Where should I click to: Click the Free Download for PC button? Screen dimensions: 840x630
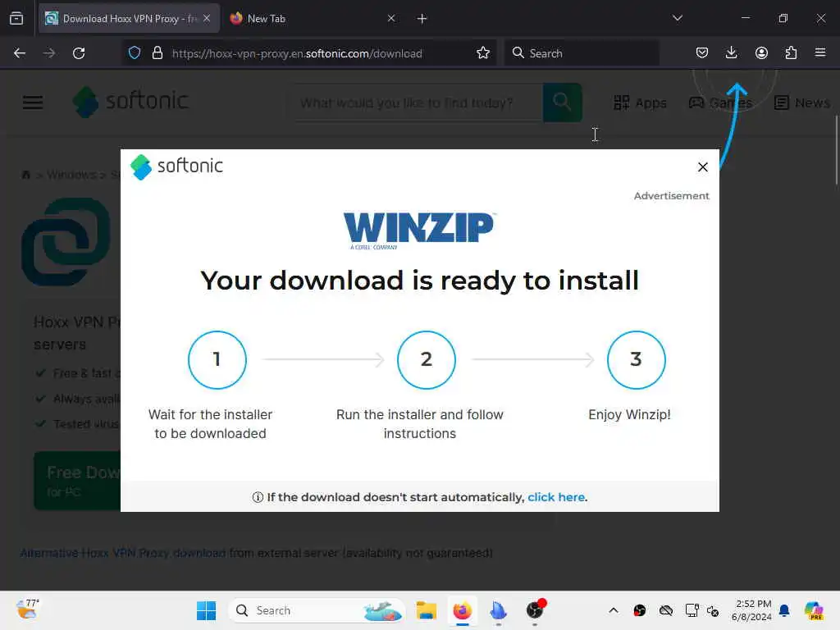pyautogui.click(x=78, y=481)
